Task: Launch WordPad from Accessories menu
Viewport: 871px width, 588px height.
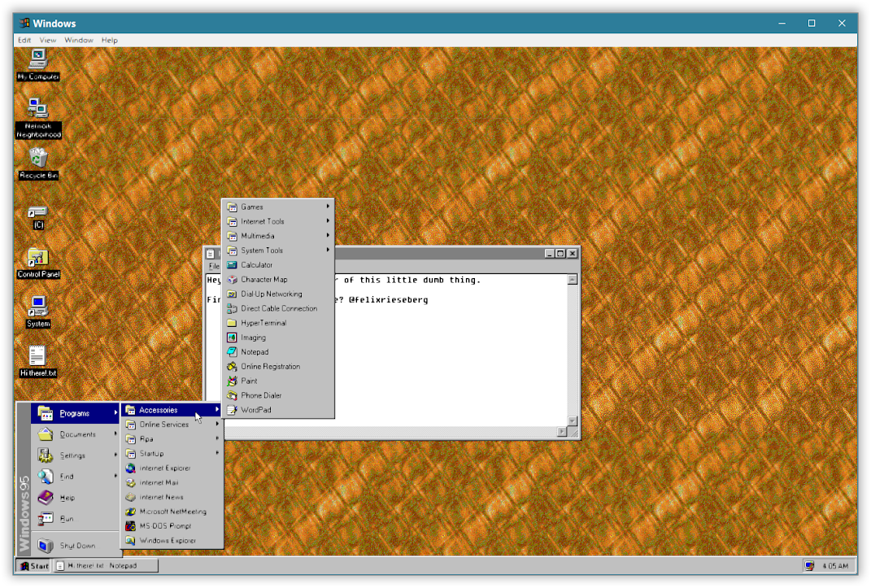Action: (278, 410)
